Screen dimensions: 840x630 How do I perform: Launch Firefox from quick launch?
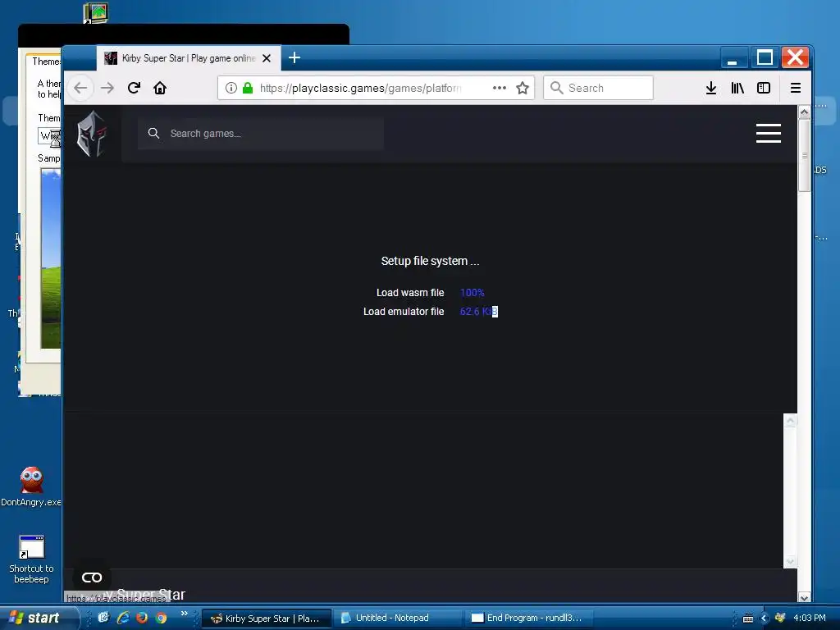(141, 618)
